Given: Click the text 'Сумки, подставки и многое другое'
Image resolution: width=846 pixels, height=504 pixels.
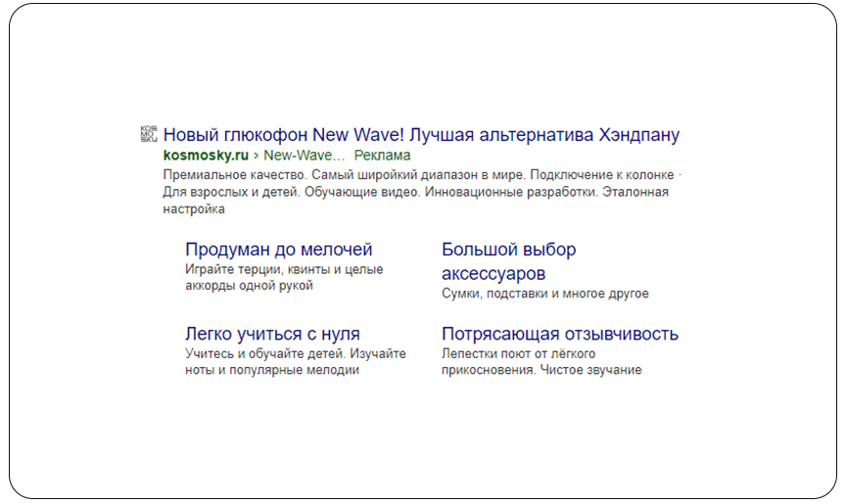Looking at the screenshot, I should pyautogui.click(x=545, y=294).
